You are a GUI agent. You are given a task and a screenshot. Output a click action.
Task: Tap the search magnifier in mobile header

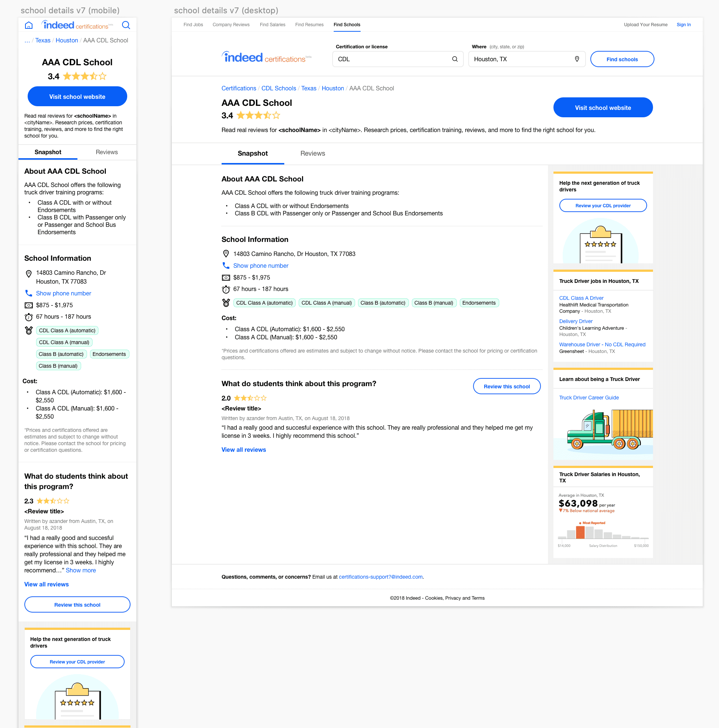click(x=126, y=25)
